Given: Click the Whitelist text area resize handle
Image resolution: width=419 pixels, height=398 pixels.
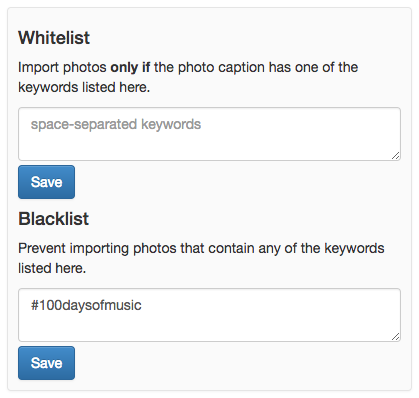Looking at the screenshot, I should [395, 156].
